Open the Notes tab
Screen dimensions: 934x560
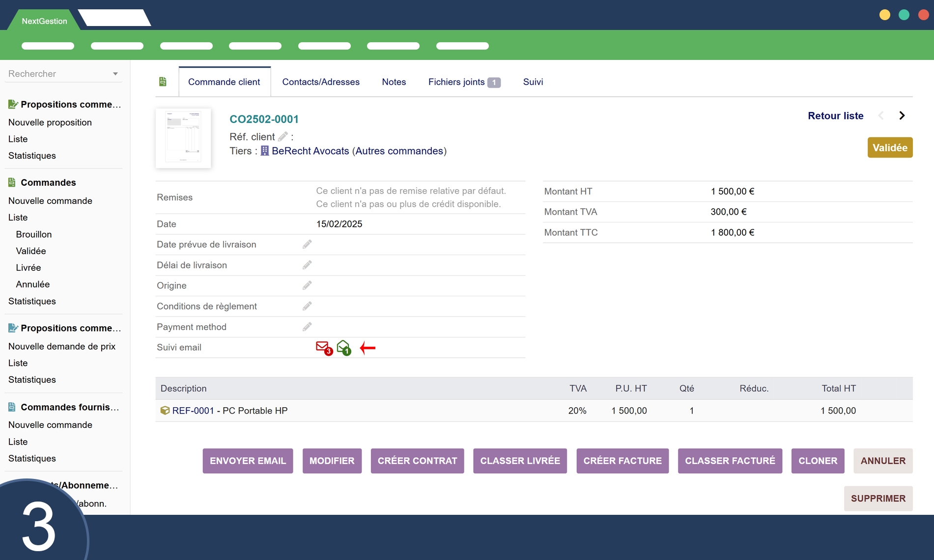(394, 82)
